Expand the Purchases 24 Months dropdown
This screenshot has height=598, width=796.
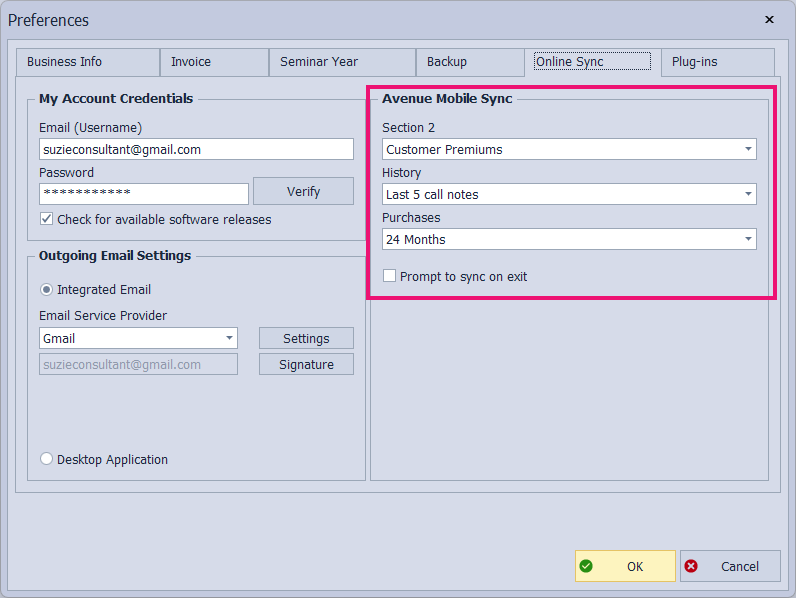point(747,240)
